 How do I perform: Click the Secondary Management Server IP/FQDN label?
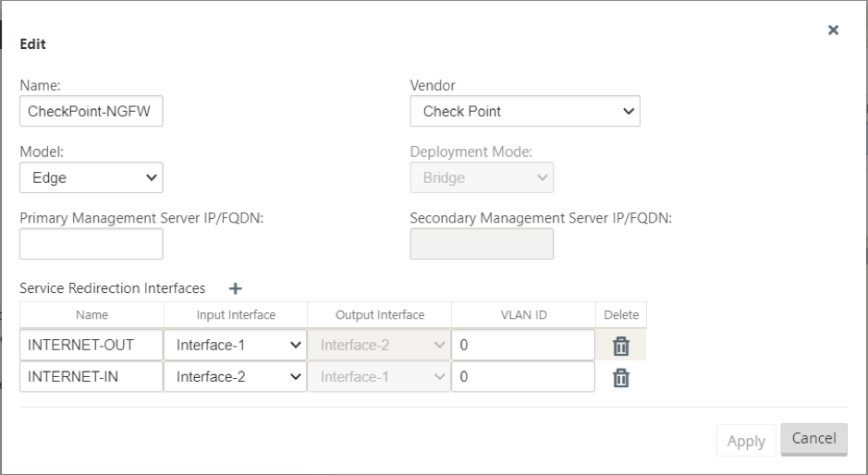541,218
